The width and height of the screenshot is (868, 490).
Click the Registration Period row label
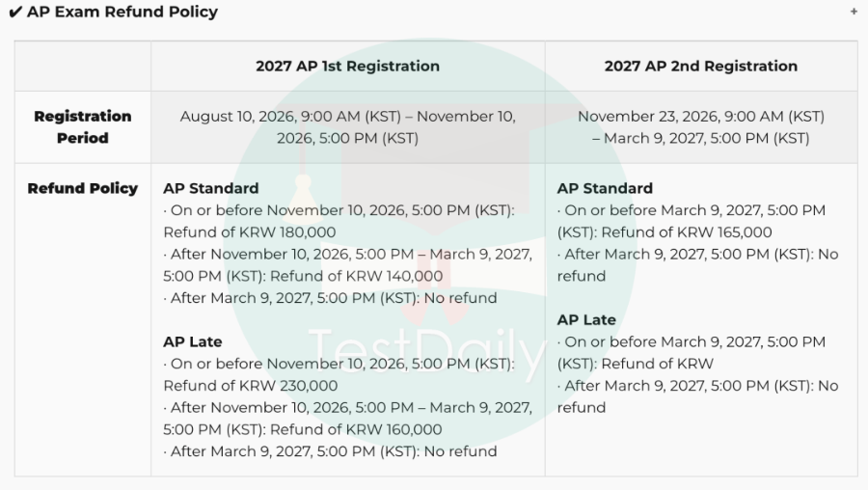[x=83, y=126]
